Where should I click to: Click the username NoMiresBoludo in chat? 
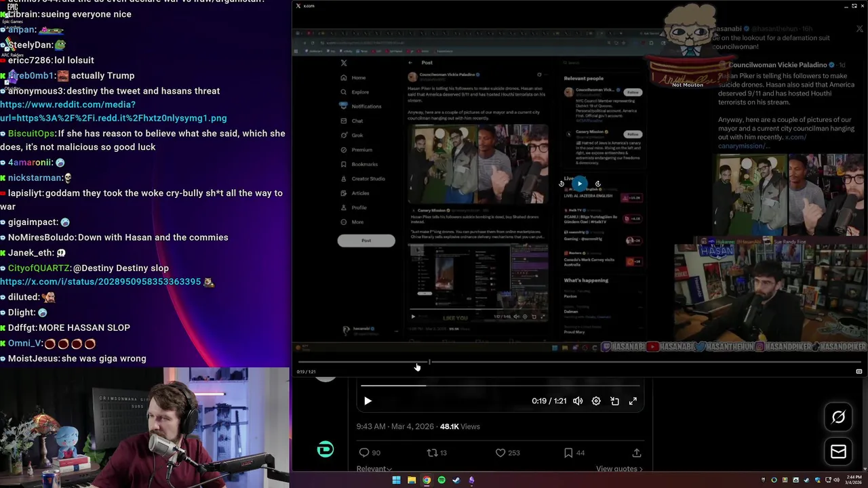pos(42,238)
